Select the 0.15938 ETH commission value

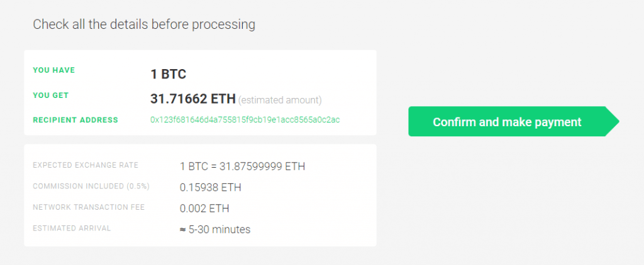coord(210,188)
